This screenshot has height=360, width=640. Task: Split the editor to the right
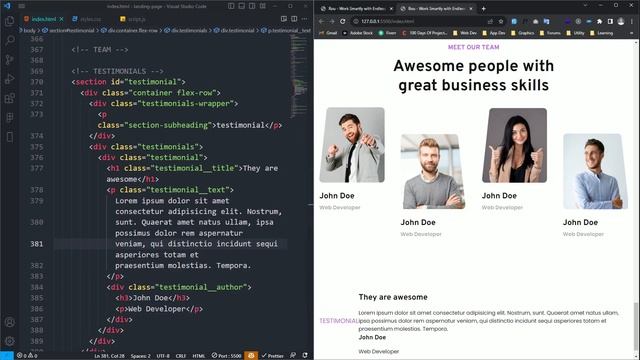(x=294, y=19)
